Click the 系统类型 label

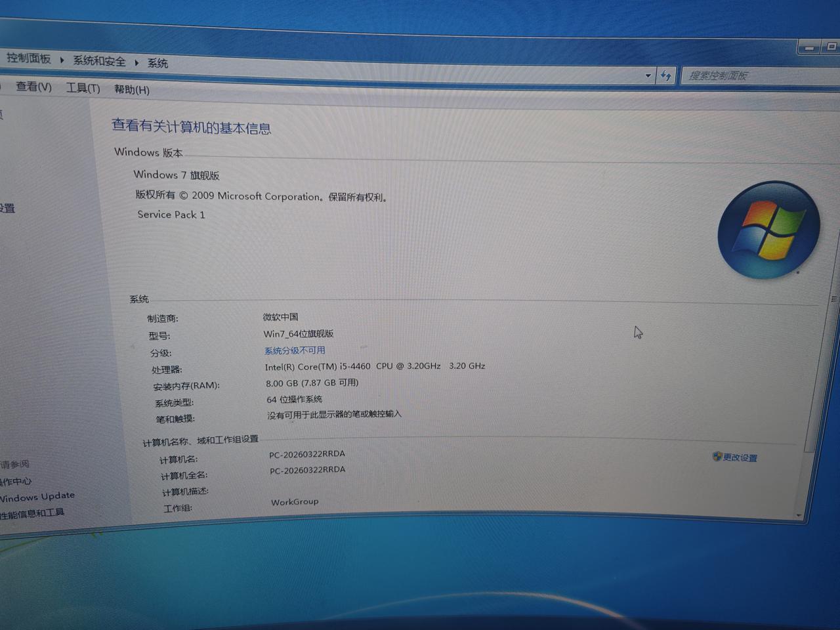pyautogui.click(x=175, y=402)
